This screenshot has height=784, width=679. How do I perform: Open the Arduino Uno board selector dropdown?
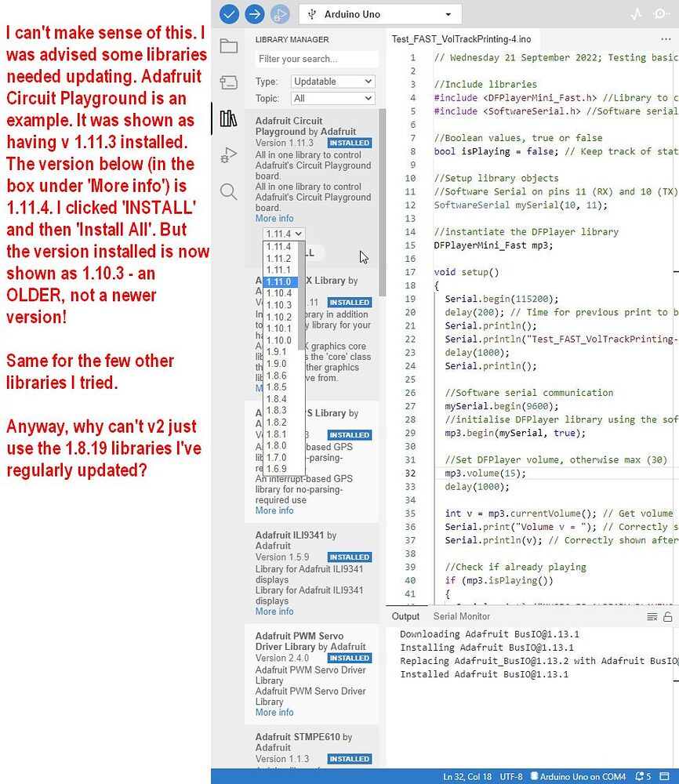pyautogui.click(x=379, y=13)
